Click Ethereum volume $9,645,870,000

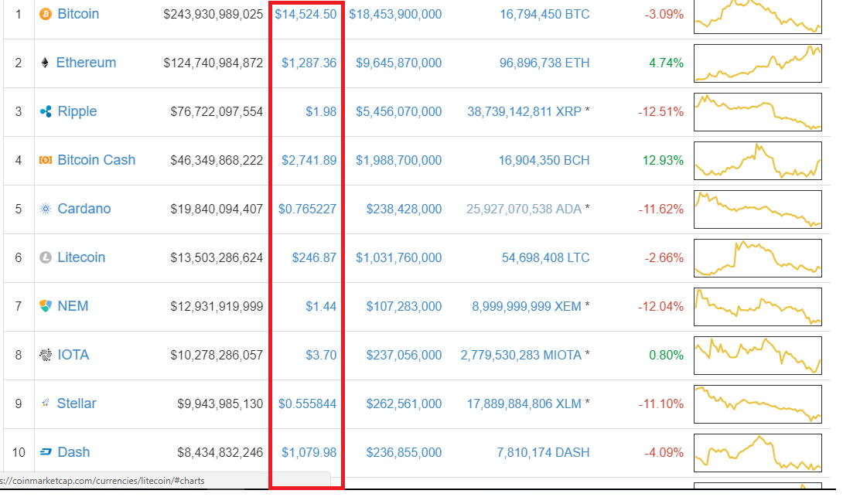(x=398, y=63)
